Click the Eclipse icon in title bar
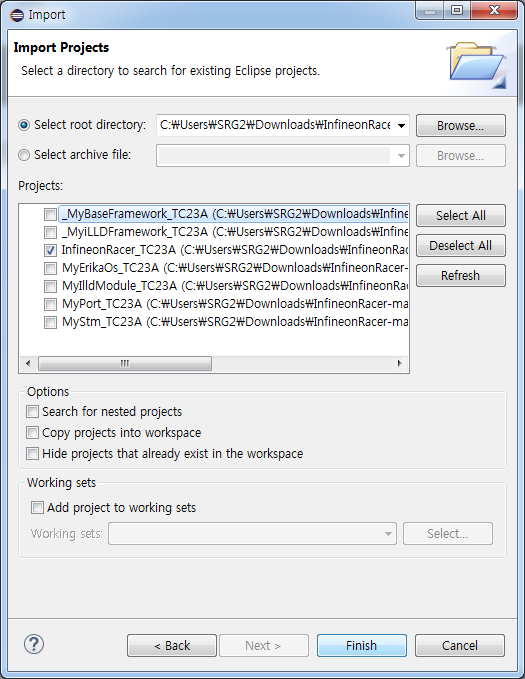This screenshot has height=679, width=525. tap(17, 15)
